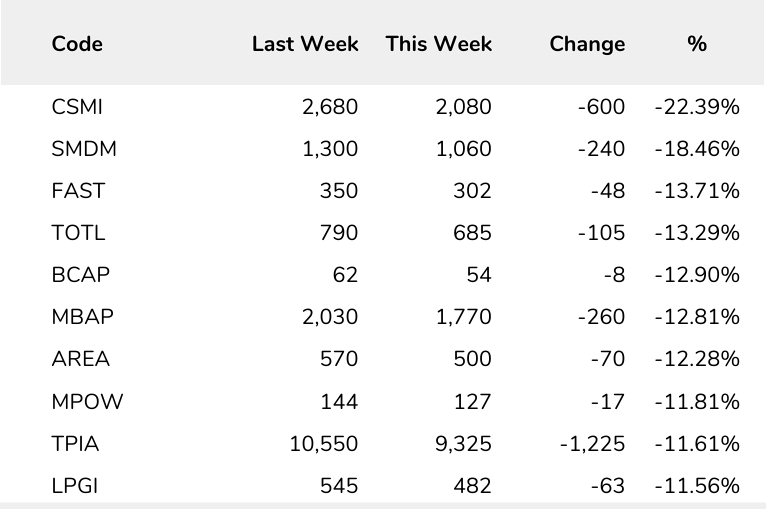Image resolution: width=766 pixels, height=510 pixels.
Task: Click the MBAP stock code
Action: [x=82, y=317]
